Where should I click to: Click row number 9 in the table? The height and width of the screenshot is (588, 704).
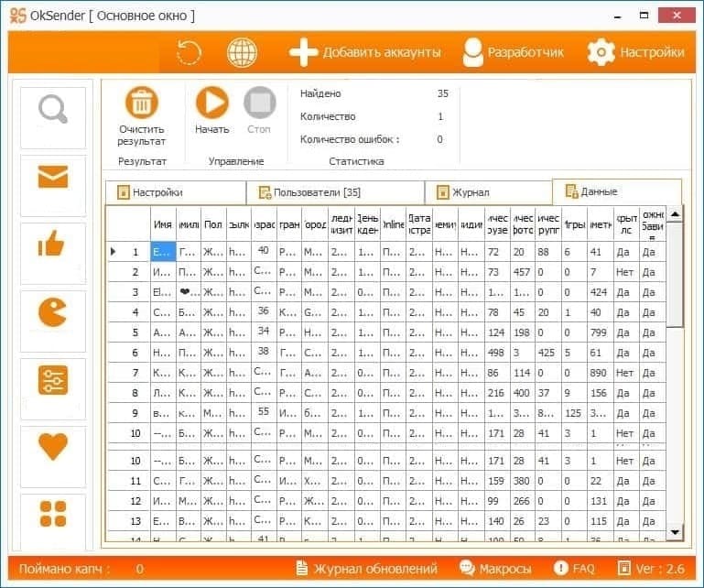[135, 413]
